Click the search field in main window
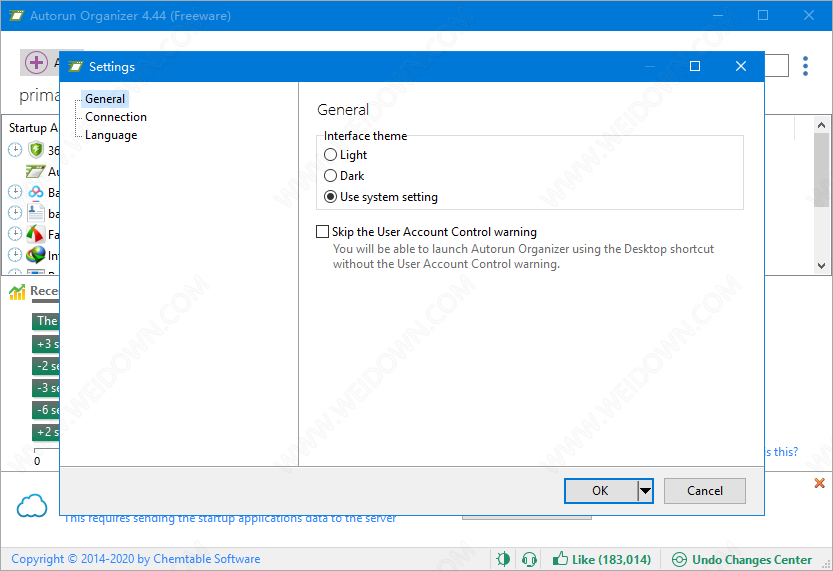Screen dimensions: 833x571 coord(776,66)
